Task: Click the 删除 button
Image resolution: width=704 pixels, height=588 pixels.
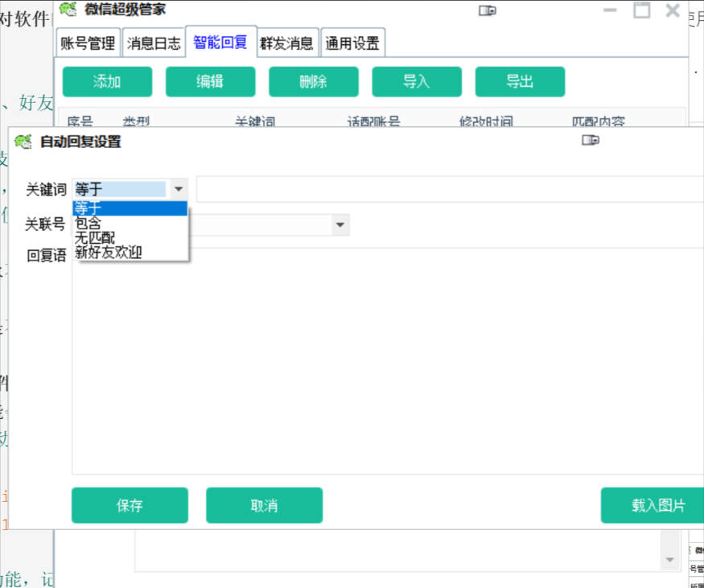Action: [313, 81]
